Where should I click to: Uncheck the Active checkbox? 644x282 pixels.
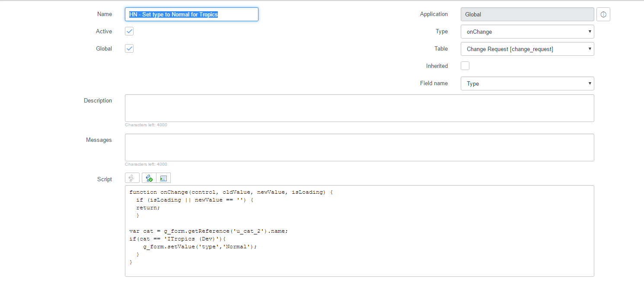[x=129, y=31]
